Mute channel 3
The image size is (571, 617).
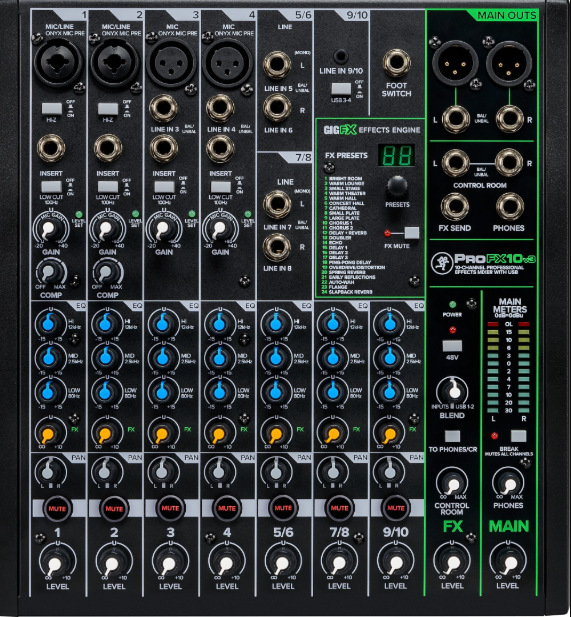[170, 508]
